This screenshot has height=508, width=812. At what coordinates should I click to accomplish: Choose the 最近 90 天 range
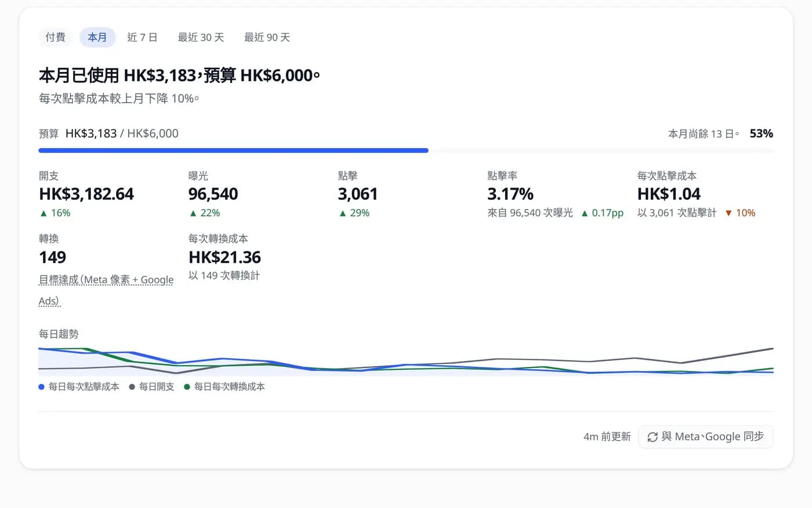click(267, 37)
